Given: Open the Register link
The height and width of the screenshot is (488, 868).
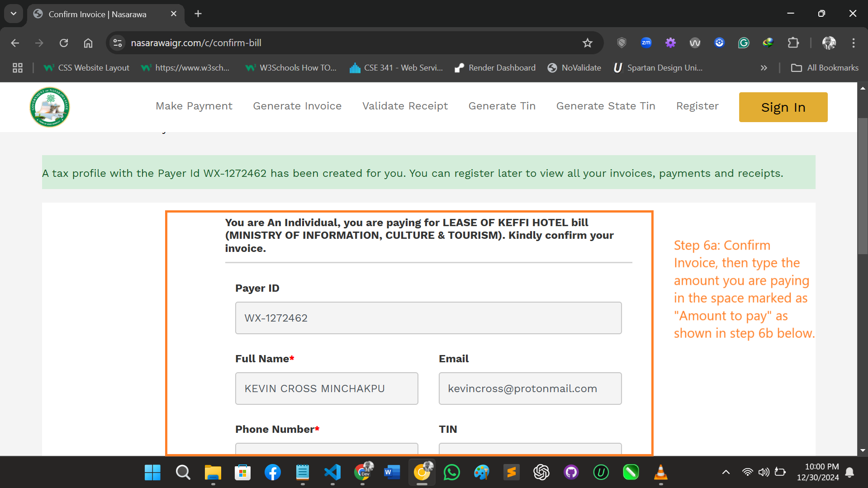Looking at the screenshot, I should [697, 106].
